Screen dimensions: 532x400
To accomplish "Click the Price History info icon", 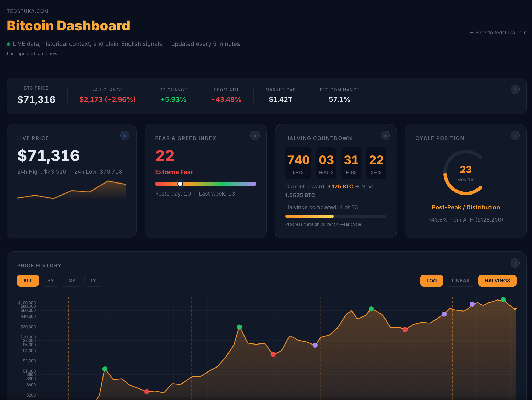I will (514, 263).
